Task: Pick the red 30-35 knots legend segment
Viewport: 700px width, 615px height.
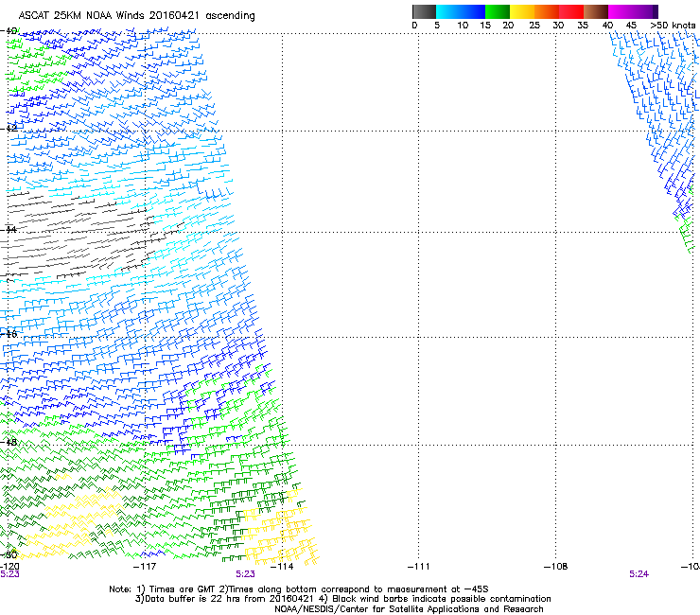Action: (571, 11)
